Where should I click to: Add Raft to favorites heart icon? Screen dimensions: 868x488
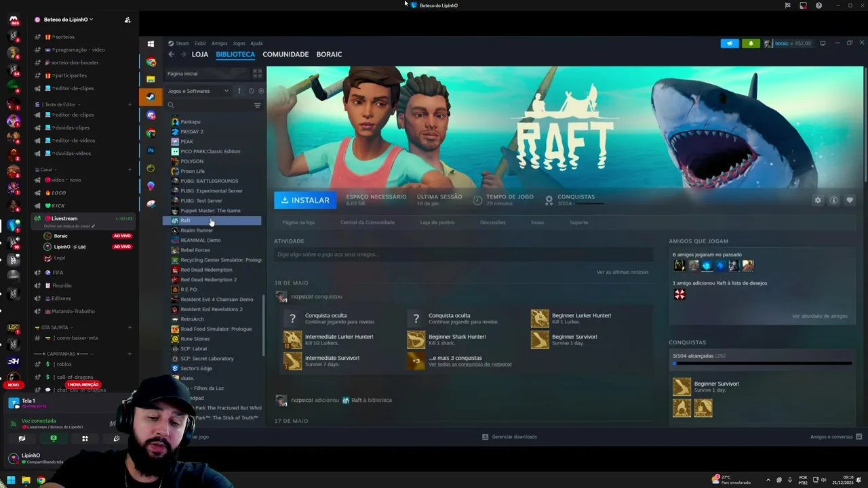click(x=849, y=200)
